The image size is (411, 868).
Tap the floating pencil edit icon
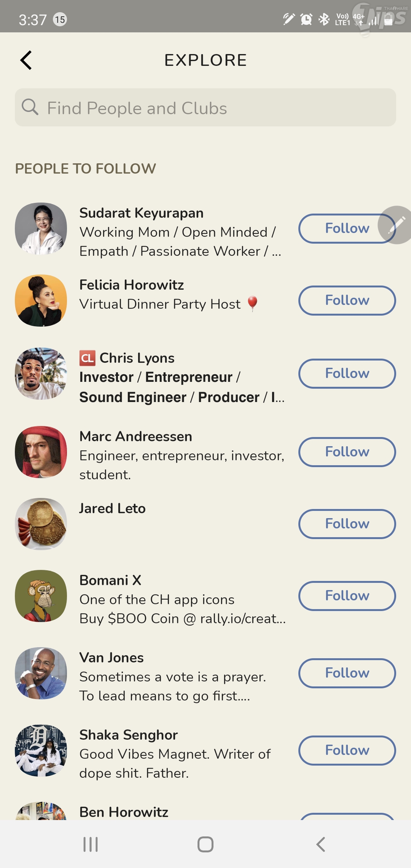click(397, 225)
